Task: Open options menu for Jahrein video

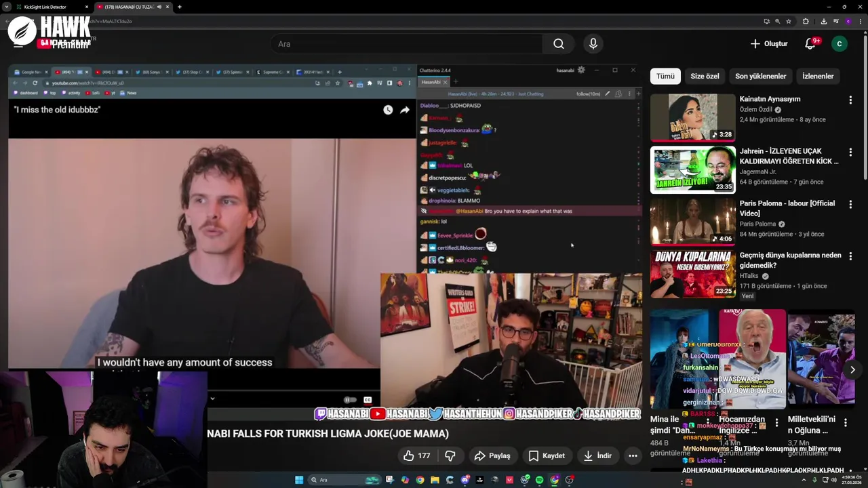Action: point(850,152)
